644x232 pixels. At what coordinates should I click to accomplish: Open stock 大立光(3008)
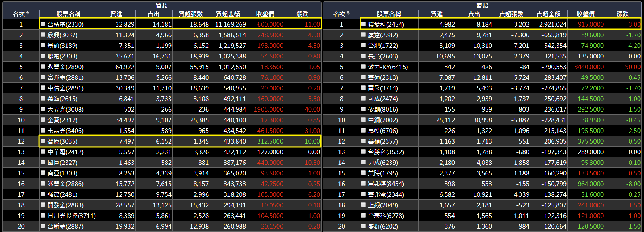click(65, 109)
